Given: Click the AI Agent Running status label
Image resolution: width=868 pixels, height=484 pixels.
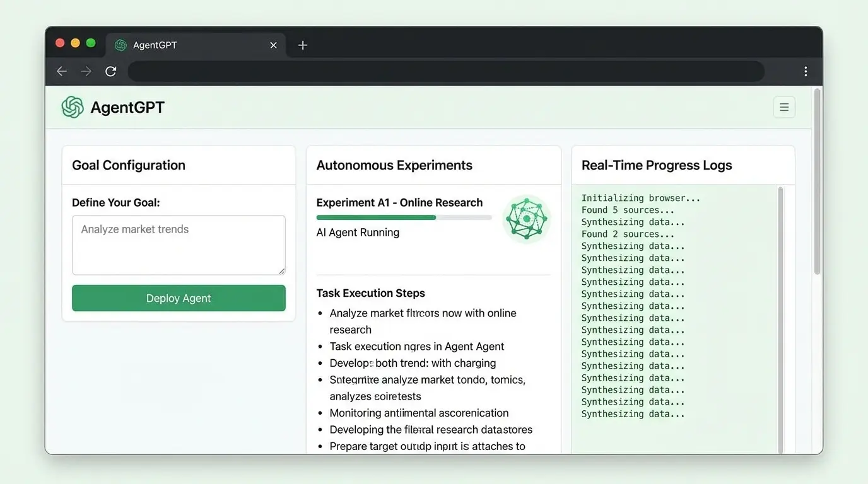Looking at the screenshot, I should (358, 232).
